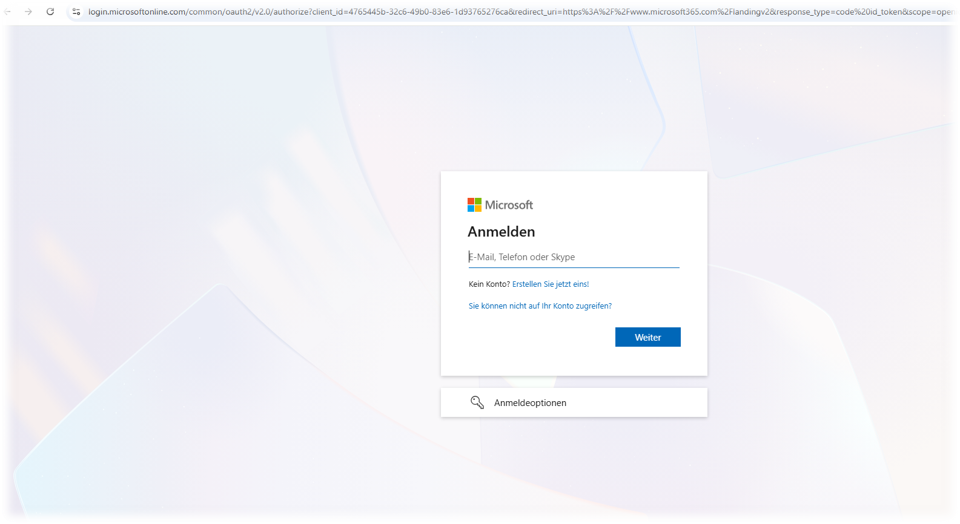Click the yellow square in Microsoft logo
Screen dimensions: 960x524
pos(478,209)
